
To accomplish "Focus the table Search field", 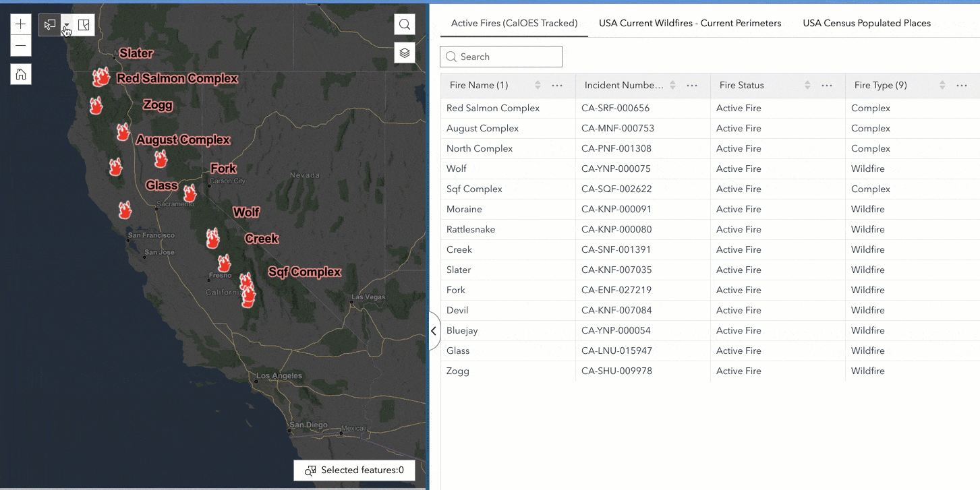I will pyautogui.click(x=501, y=57).
